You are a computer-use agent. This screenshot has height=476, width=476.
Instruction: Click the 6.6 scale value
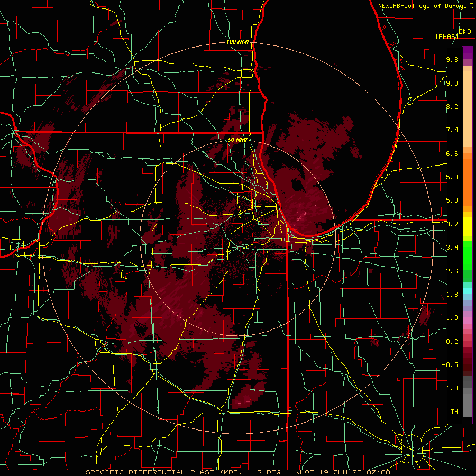452,153
